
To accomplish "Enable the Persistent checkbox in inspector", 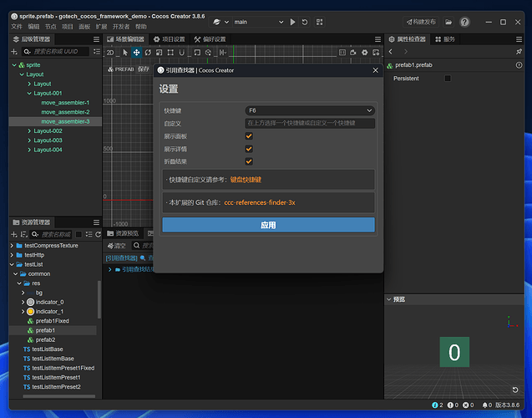I will (448, 79).
